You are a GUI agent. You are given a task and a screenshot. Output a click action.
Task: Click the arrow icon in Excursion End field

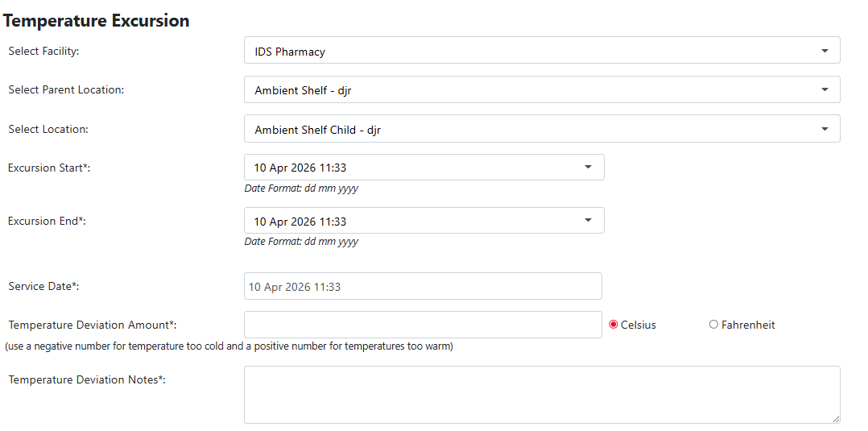pyautogui.click(x=588, y=221)
